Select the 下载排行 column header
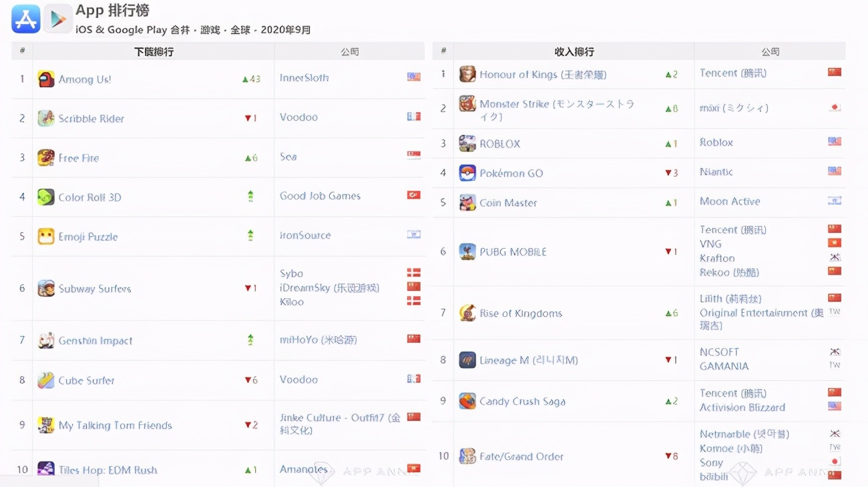 click(153, 51)
